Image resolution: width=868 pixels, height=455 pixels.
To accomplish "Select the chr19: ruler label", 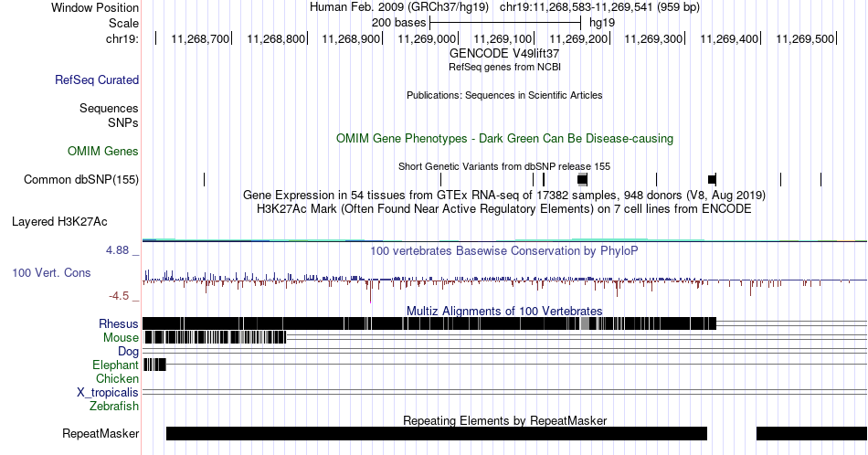I will [122, 38].
